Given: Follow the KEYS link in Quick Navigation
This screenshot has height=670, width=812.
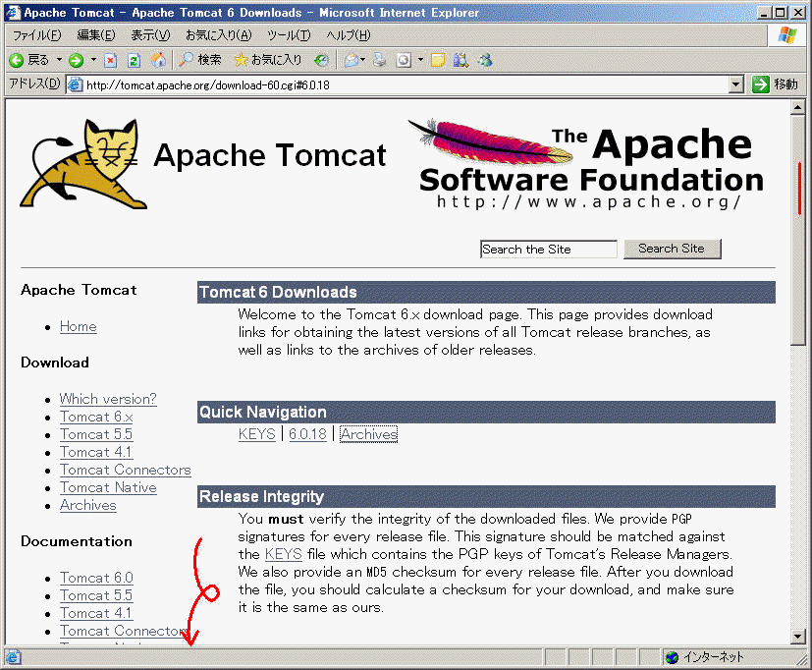Looking at the screenshot, I should pyautogui.click(x=256, y=434).
